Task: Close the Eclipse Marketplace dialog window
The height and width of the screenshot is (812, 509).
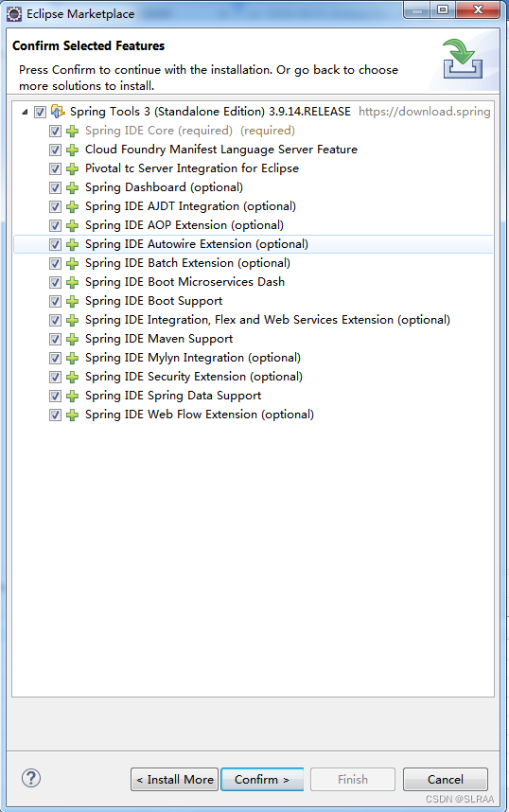Action: click(478, 9)
